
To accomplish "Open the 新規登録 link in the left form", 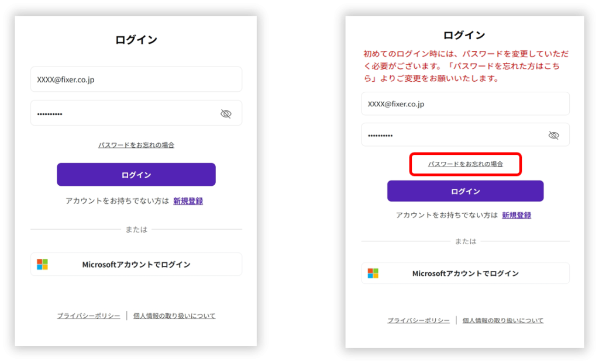I will coord(188,201).
